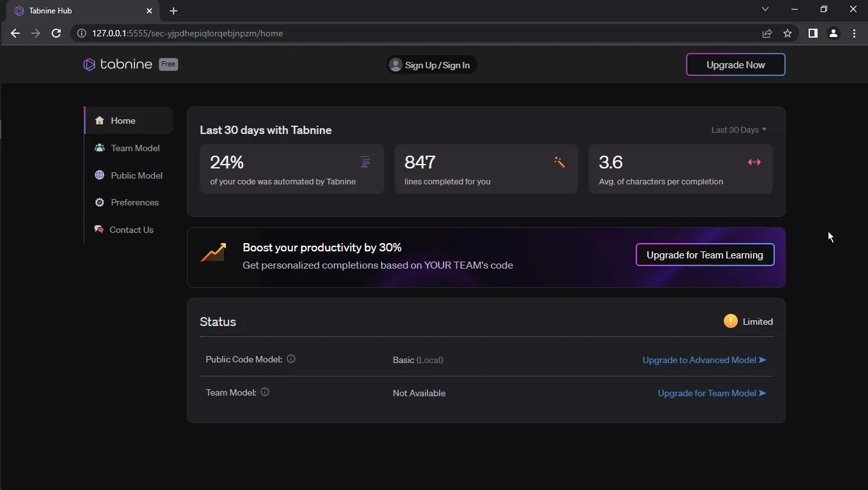Open the Last 30 Days dropdown
This screenshot has width=868, height=490.
click(x=739, y=130)
